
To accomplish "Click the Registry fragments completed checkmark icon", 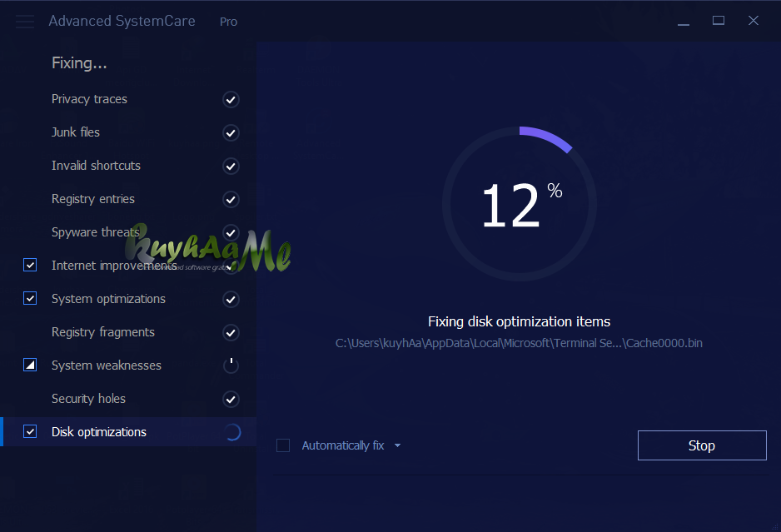I will click(x=231, y=333).
